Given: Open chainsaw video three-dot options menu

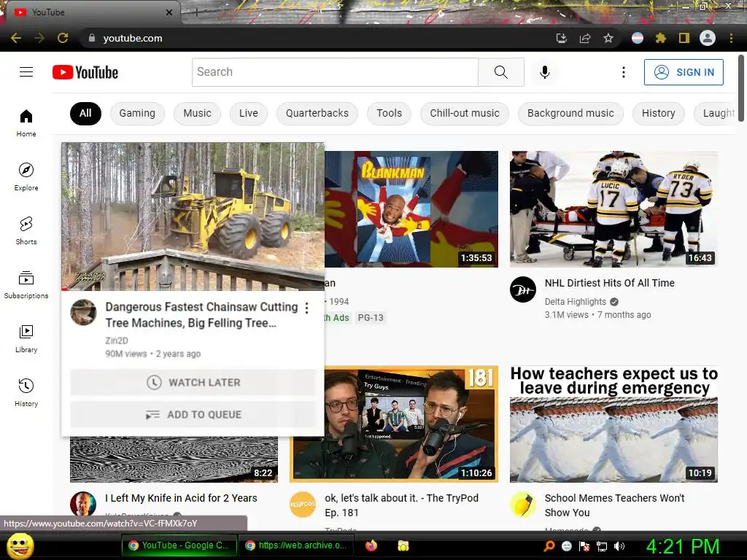Looking at the screenshot, I should pos(307,308).
